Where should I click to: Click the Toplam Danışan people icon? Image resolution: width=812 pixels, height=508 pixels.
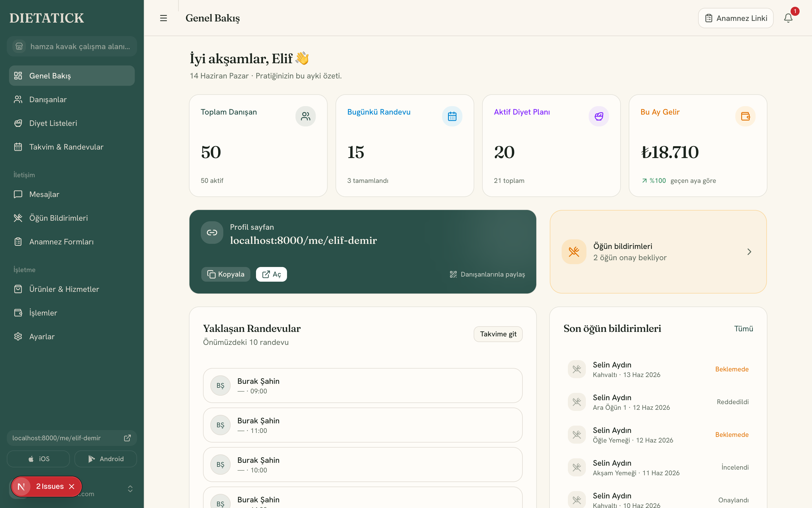pos(305,116)
